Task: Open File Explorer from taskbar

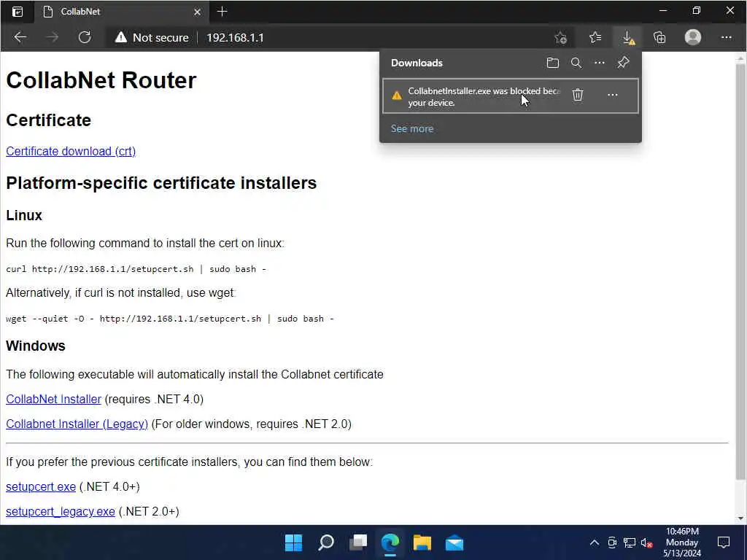Action: tap(422, 542)
